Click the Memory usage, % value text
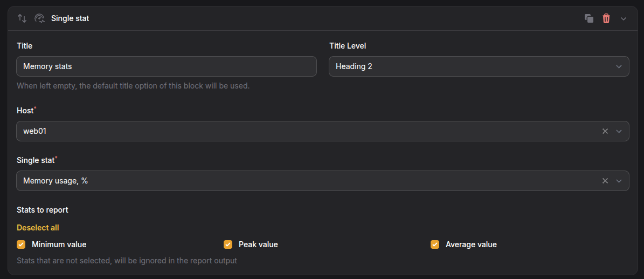This screenshot has height=279, width=644. click(x=56, y=181)
